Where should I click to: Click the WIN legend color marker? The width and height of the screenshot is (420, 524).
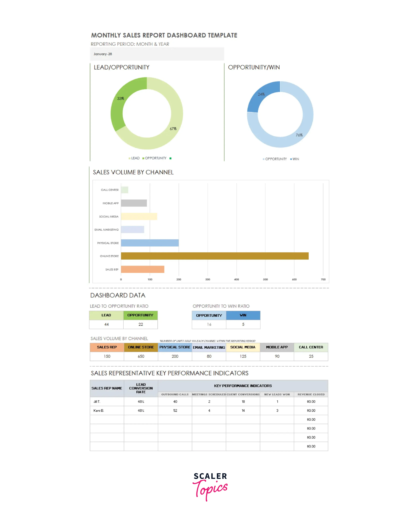(x=291, y=159)
